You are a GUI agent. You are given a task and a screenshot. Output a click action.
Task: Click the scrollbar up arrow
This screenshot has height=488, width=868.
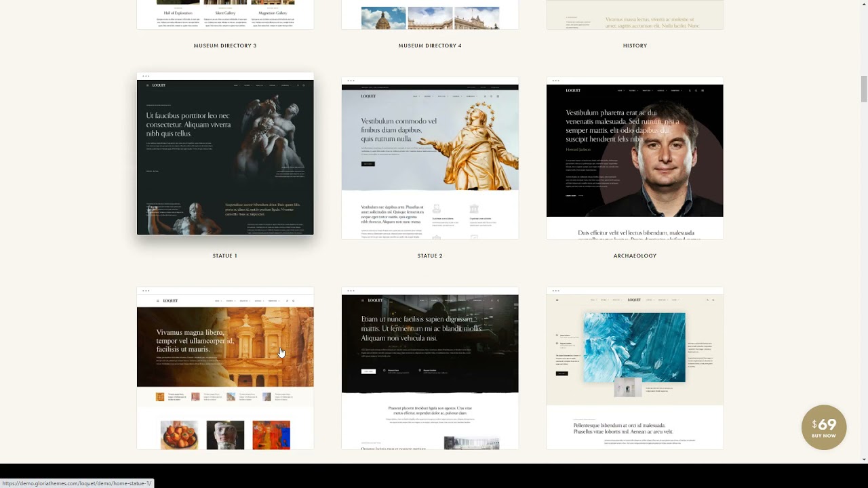click(864, 4)
